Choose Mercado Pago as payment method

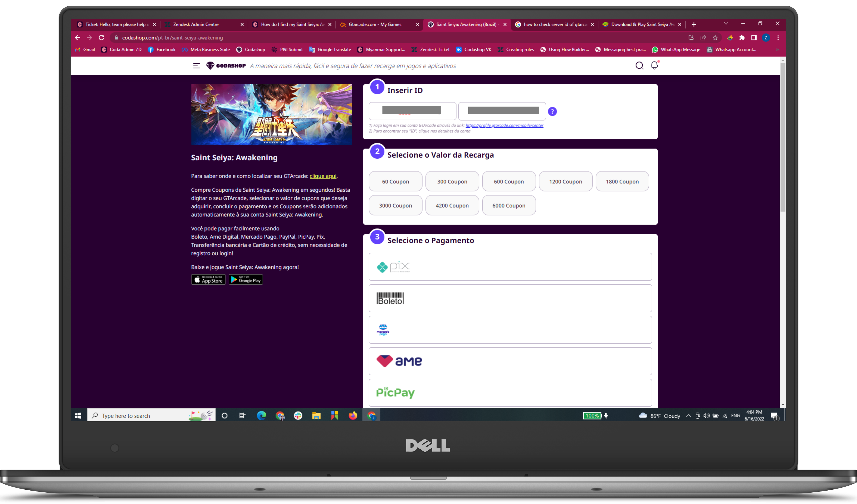pos(510,330)
